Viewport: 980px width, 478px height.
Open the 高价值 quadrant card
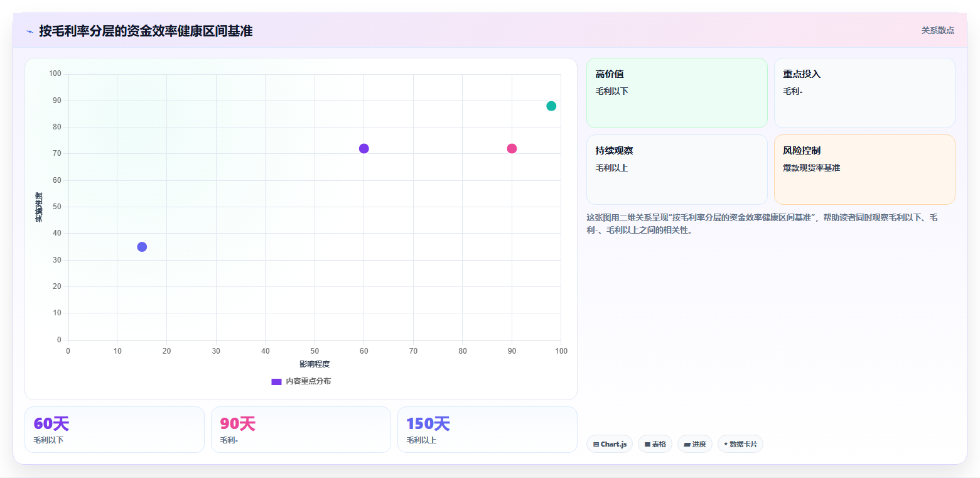pyautogui.click(x=677, y=93)
